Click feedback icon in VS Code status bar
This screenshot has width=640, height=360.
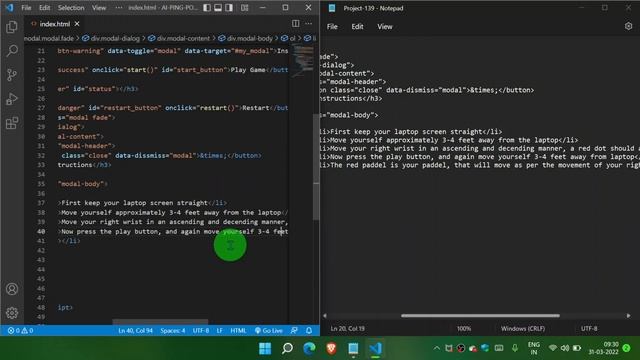[294, 330]
